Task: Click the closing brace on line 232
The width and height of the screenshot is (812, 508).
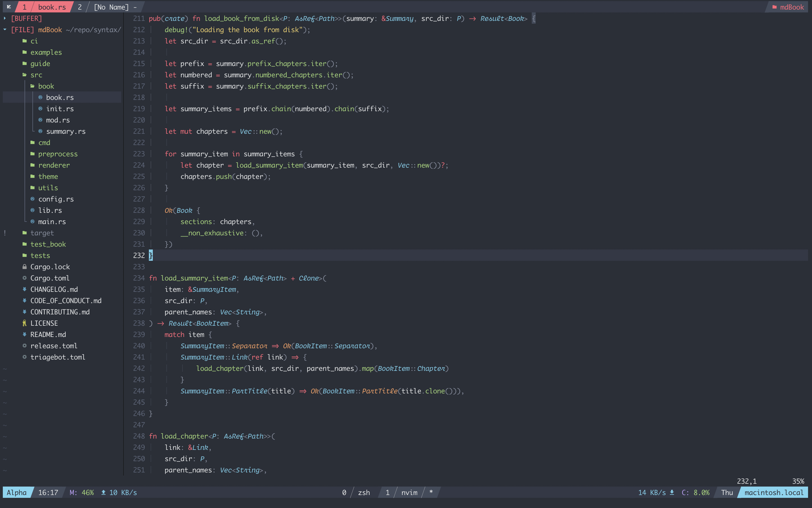Action: click(151, 255)
